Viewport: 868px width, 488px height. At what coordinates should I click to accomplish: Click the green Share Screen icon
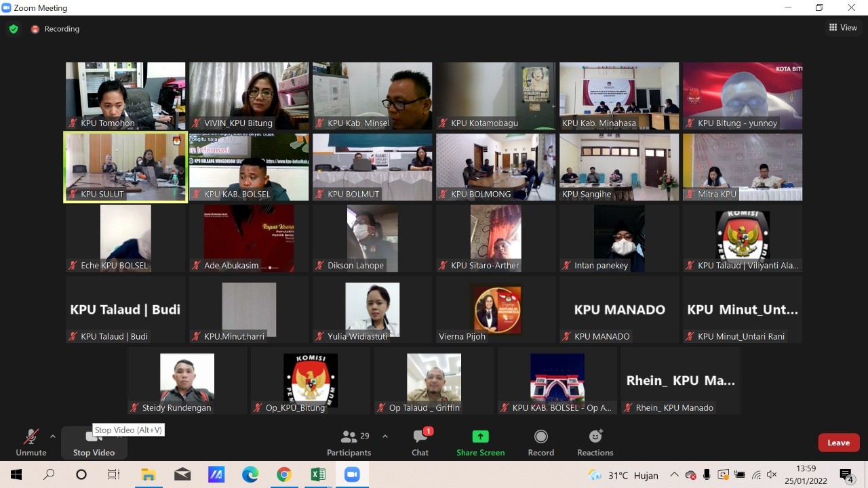480,437
